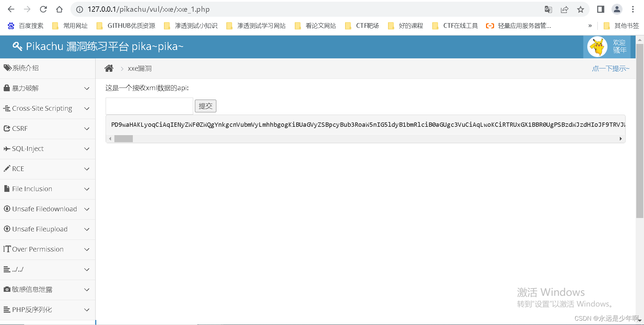
Task: Click the lock icon beside 暴力破解
Action: 7,88
